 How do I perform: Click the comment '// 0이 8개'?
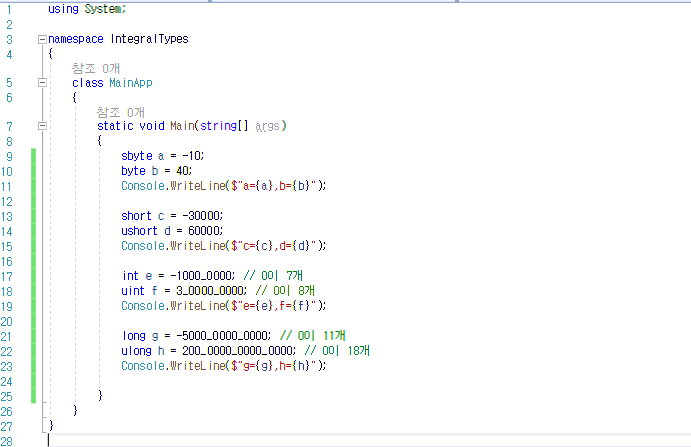[x=285, y=291]
